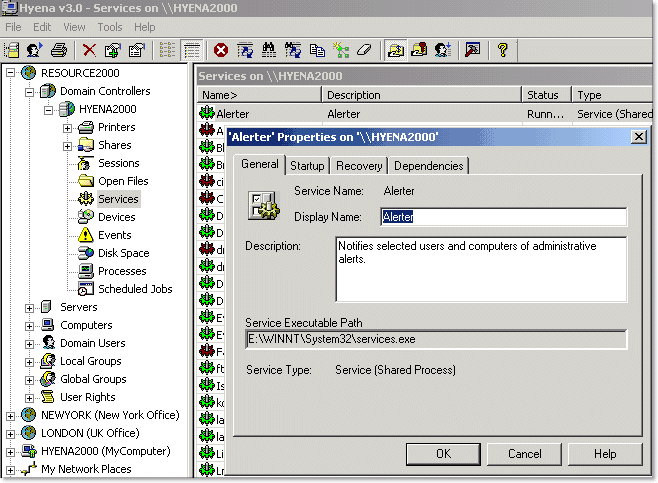Viewport: 658px width, 483px height.
Task: Expand the Servers node
Action: pos(29,308)
